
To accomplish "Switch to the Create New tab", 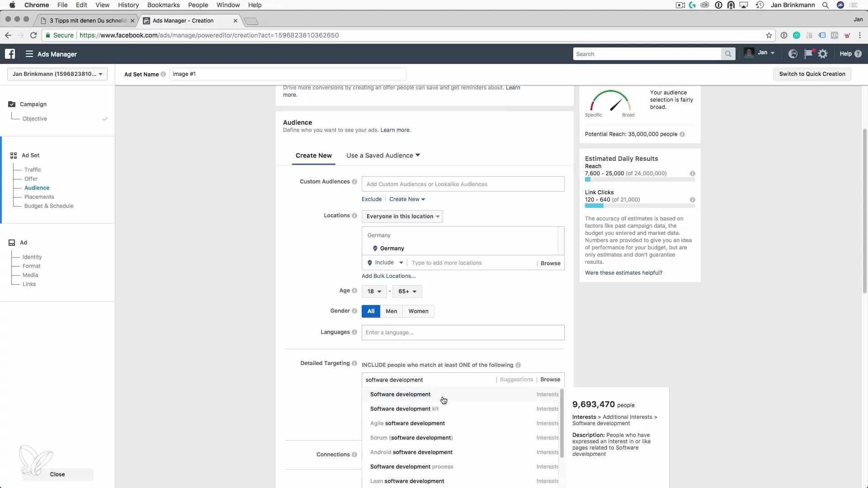I will click(x=313, y=155).
